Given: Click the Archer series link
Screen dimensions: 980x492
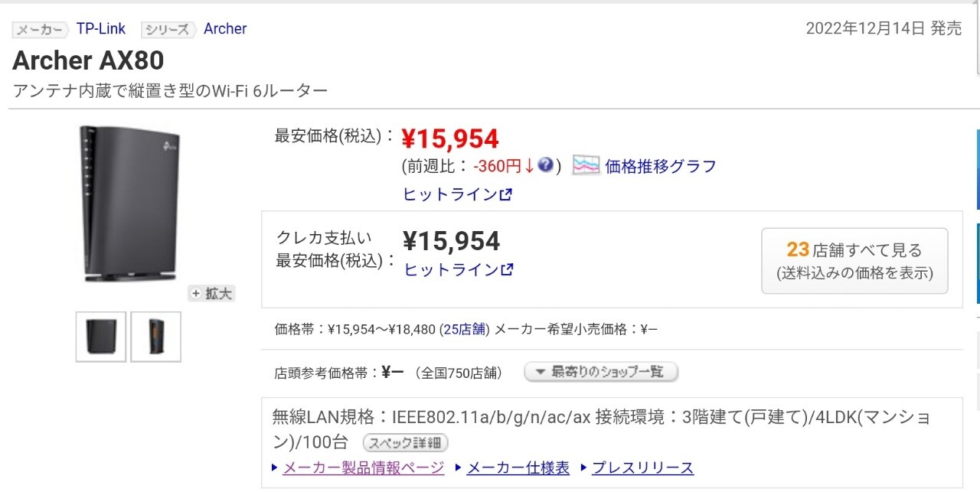Looking at the screenshot, I should pyautogui.click(x=225, y=29).
